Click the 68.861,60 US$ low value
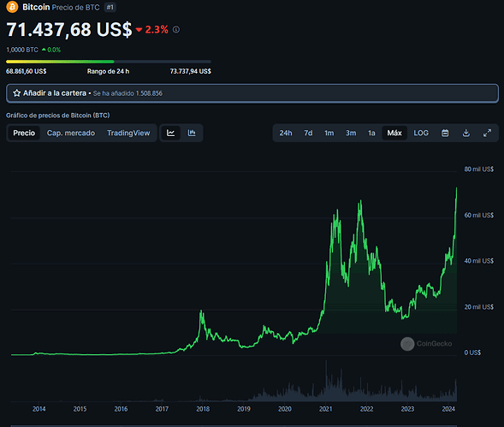Viewport: 504px width, 427px height. pyautogui.click(x=26, y=71)
